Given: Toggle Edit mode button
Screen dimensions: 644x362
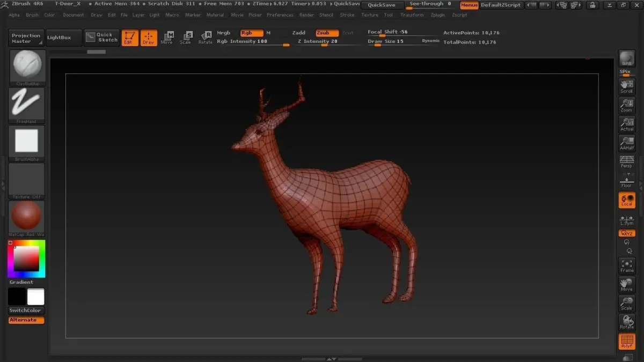Looking at the screenshot, I should pos(130,38).
